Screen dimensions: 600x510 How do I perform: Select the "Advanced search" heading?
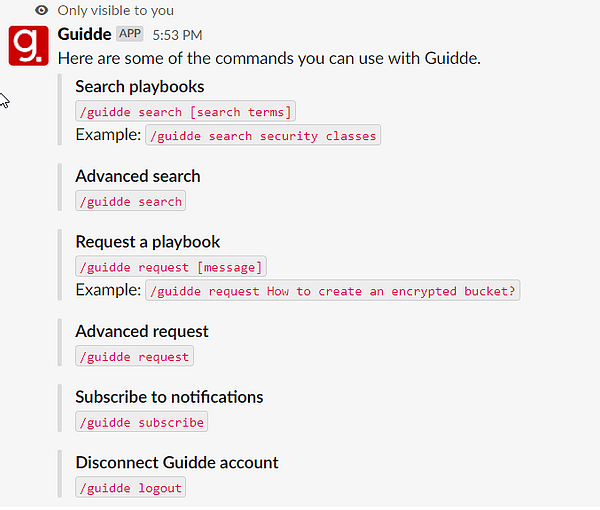pos(138,176)
